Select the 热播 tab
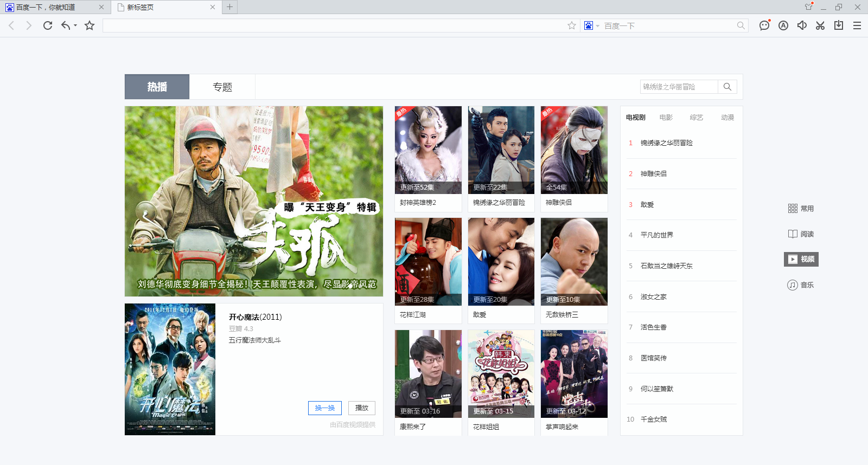The height and width of the screenshot is (465, 868). coord(157,87)
